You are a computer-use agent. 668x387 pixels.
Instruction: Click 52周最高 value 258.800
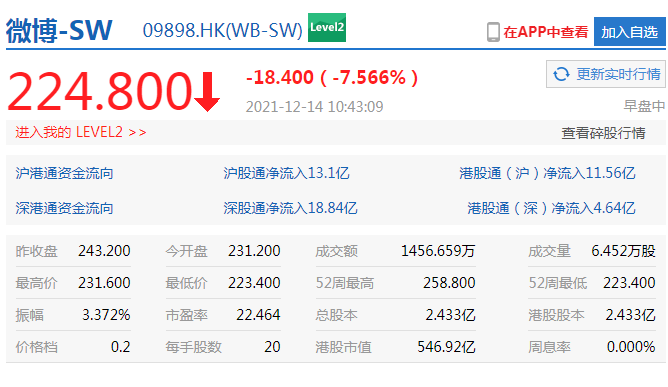click(x=449, y=283)
